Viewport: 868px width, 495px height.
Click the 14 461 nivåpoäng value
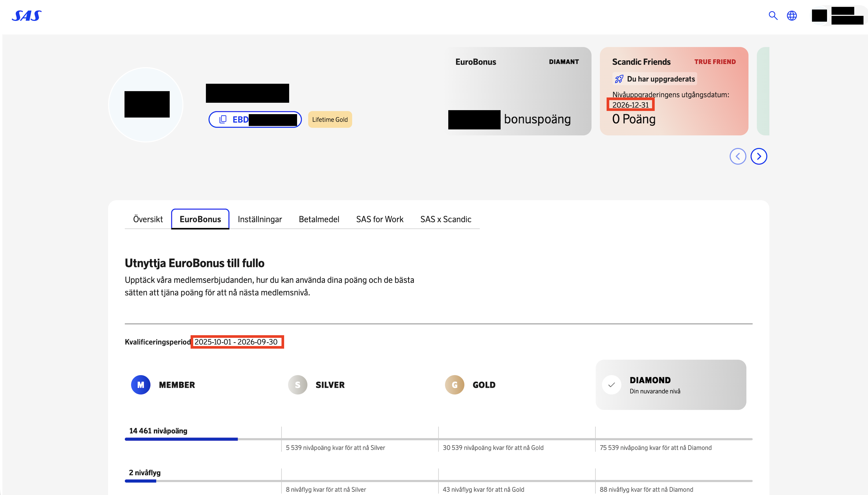click(158, 431)
